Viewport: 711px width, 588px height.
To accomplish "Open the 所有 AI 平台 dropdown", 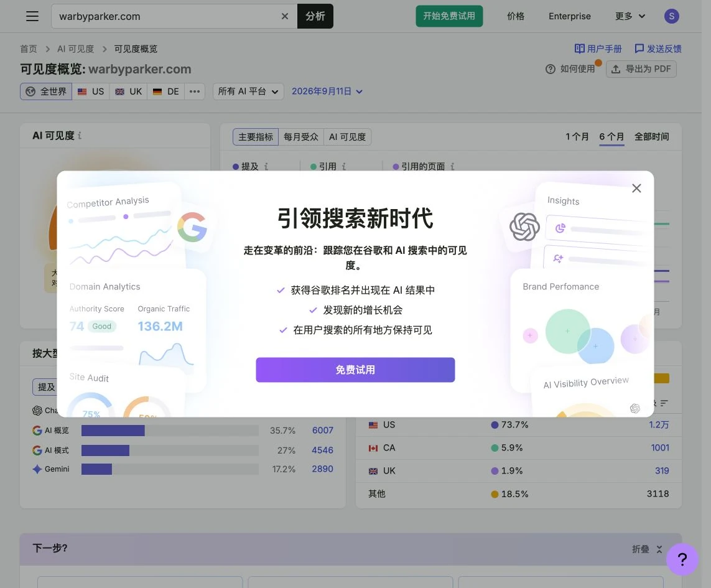I will [x=248, y=91].
